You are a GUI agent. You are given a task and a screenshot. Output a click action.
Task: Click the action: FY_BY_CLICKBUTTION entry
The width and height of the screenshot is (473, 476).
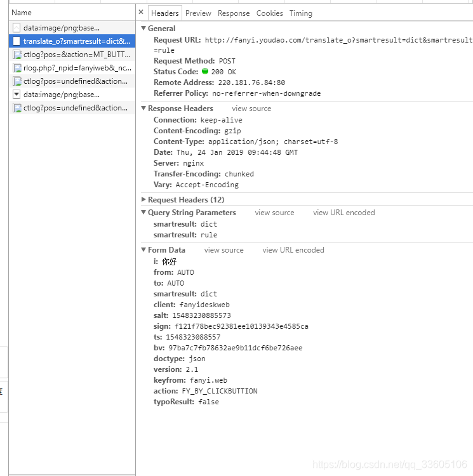point(206,391)
